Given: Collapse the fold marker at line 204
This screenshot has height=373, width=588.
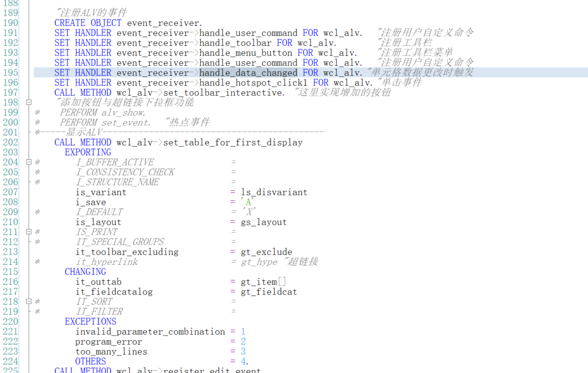Looking at the screenshot, I should point(28,162).
